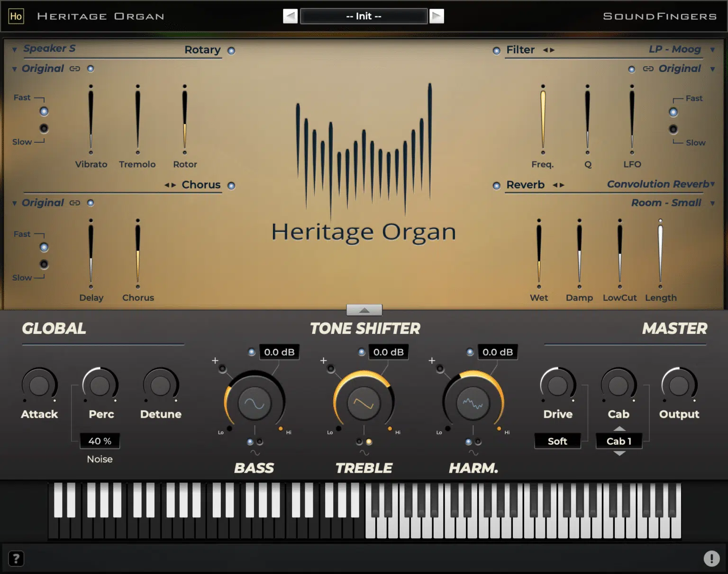Select the Treble sawtooth waveform icon
Viewport: 728px width, 574px height.
tap(364, 404)
